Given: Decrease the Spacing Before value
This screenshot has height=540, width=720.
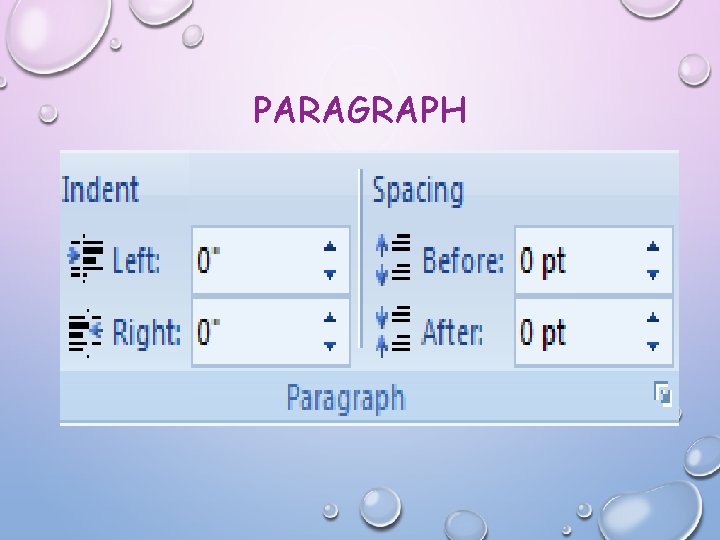Looking at the screenshot, I should 653,274.
